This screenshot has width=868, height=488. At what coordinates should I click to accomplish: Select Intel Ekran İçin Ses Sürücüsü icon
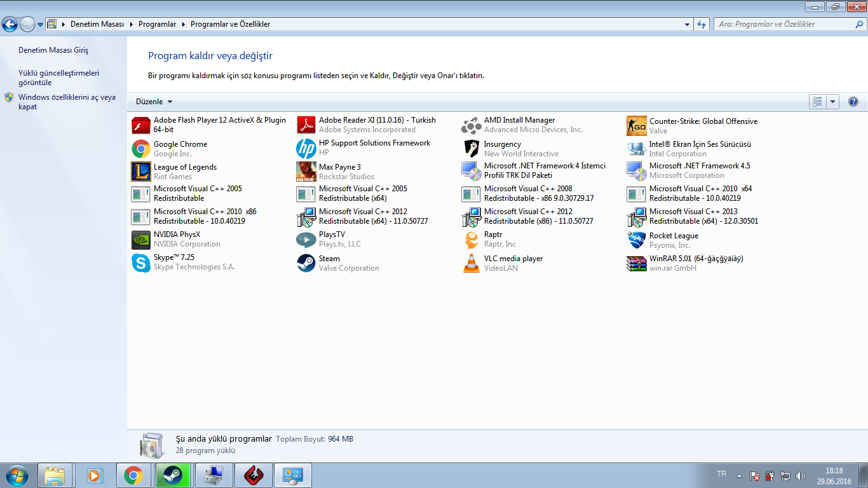637,149
